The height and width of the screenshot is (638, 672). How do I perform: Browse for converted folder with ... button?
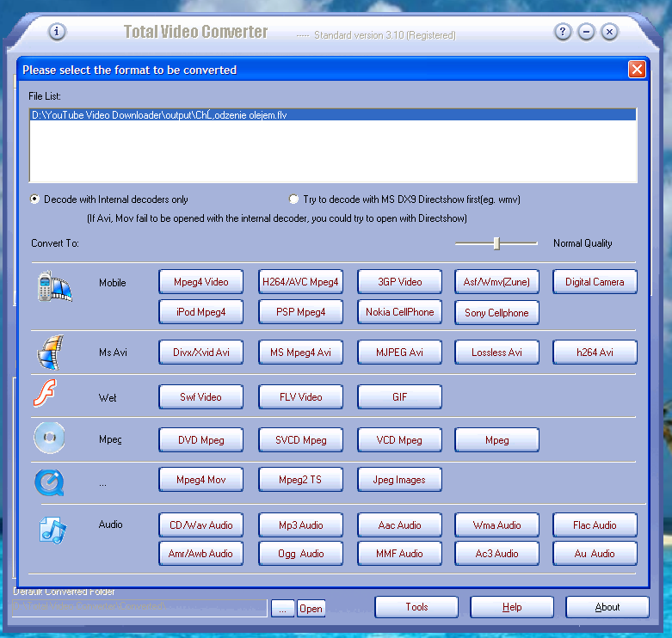[x=282, y=609]
